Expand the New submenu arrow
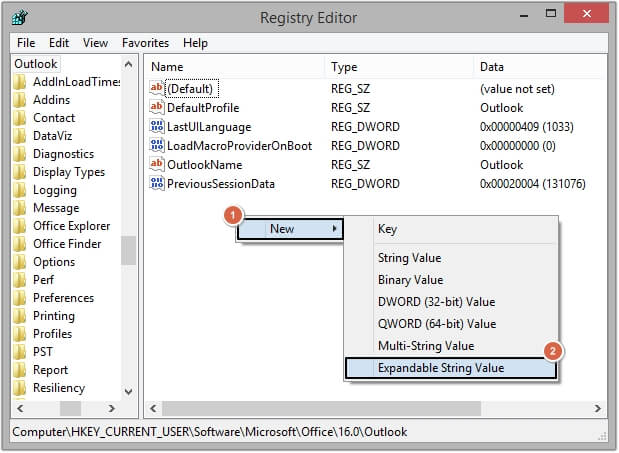 [334, 229]
